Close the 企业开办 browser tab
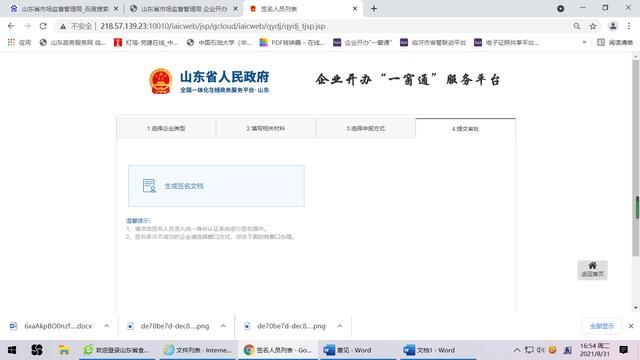The width and height of the screenshot is (640, 360). pos(235,9)
